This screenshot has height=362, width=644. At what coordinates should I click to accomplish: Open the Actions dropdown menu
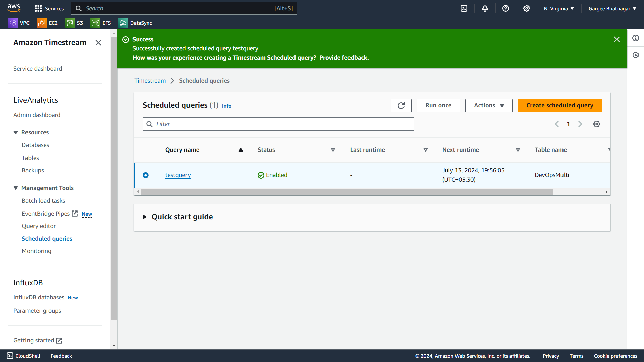488,106
